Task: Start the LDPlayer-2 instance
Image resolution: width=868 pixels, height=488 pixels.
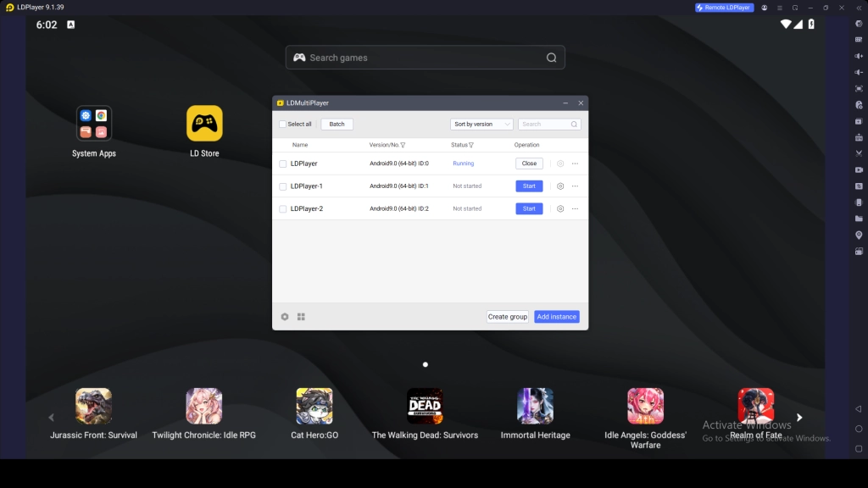Action: [529, 208]
